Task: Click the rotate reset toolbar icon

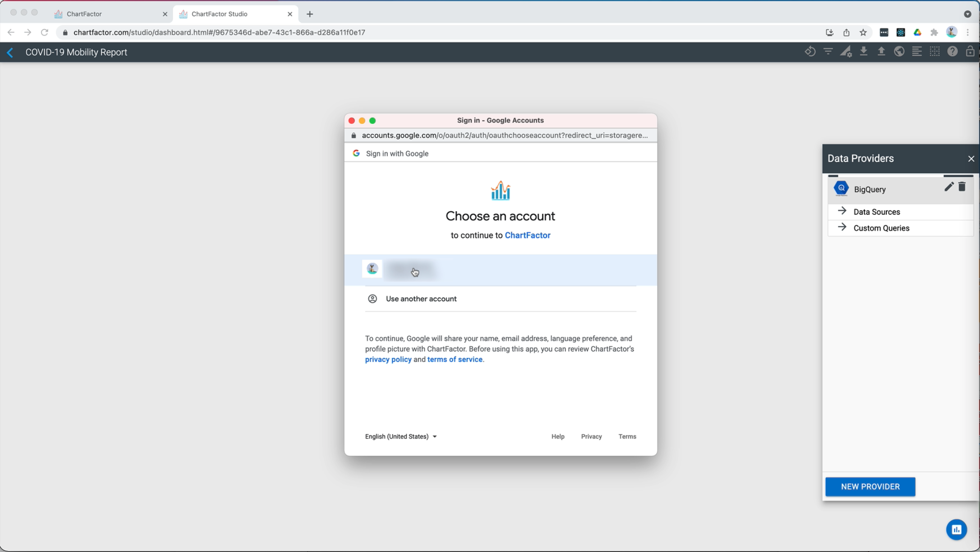Action: 810,52
